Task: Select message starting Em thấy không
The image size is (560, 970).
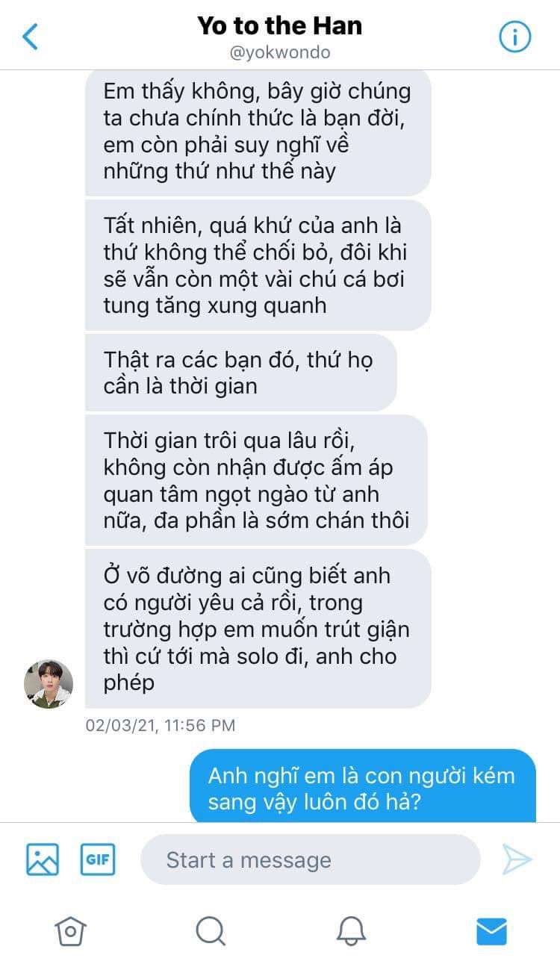Action: tap(258, 132)
